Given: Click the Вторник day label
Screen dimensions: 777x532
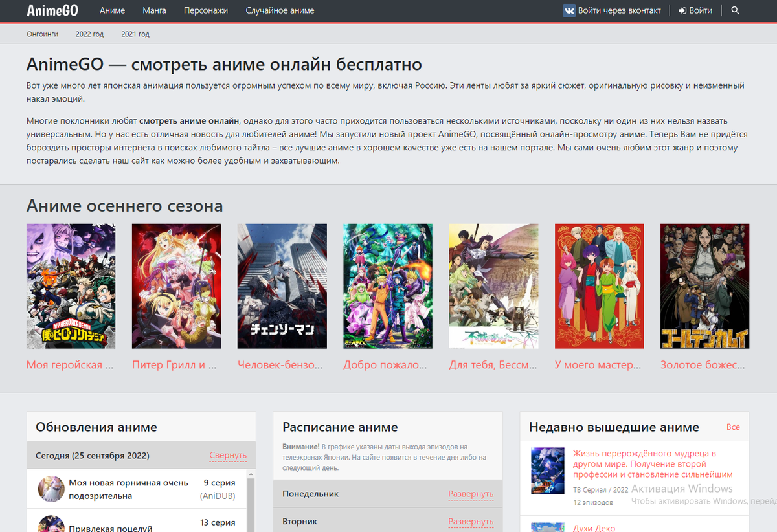Looking at the screenshot, I should pos(300,522).
